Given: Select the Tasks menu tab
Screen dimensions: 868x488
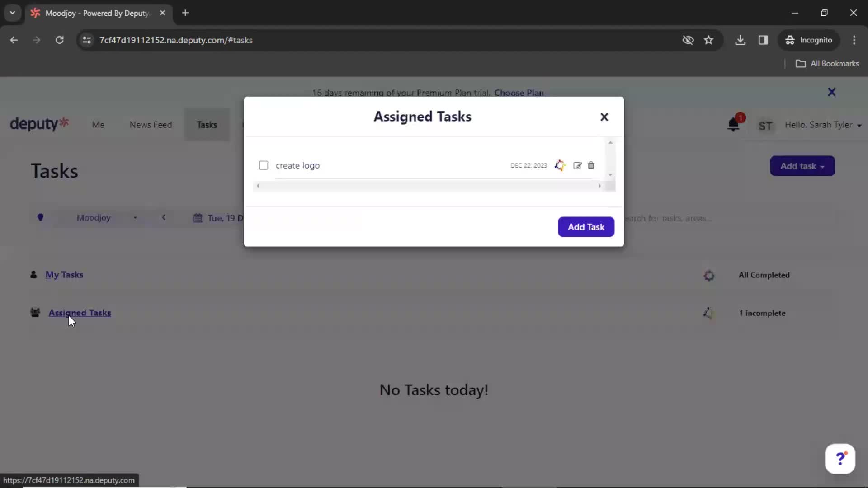Looking at the screenshot, I should click(206, 125).
